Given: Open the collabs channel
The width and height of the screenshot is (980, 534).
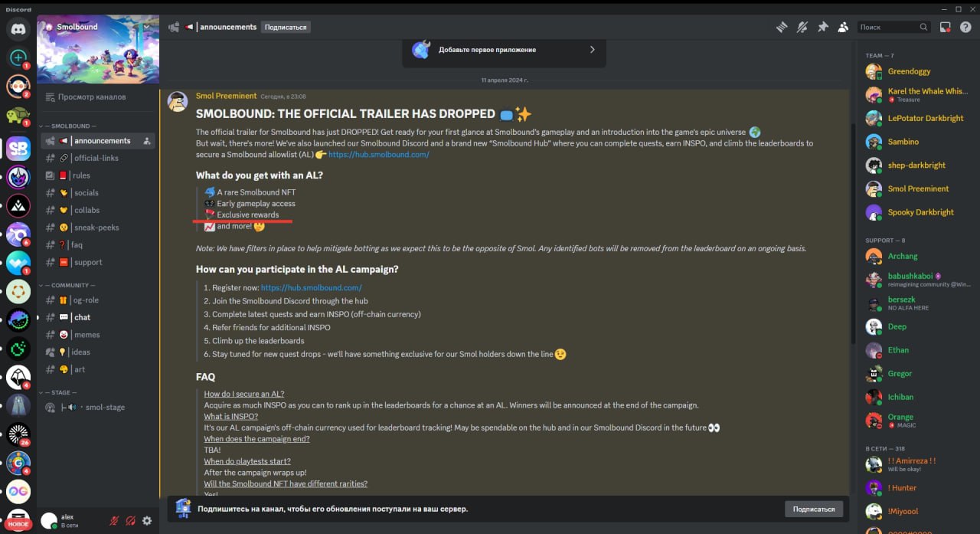Looking at the screenshot, I should (98, 210).
